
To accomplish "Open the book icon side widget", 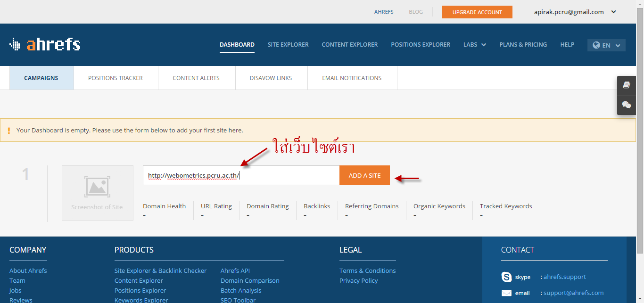I will [626, 85].
